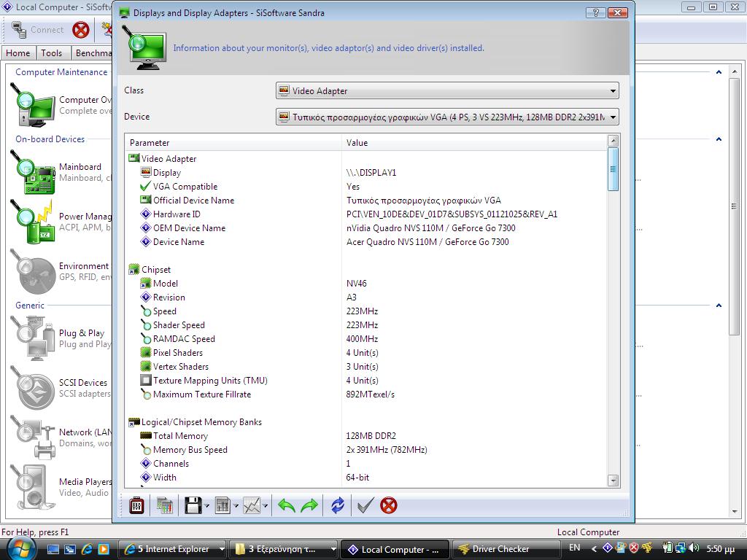
Task: Open the Mainboard module icon
Action: 32,171
